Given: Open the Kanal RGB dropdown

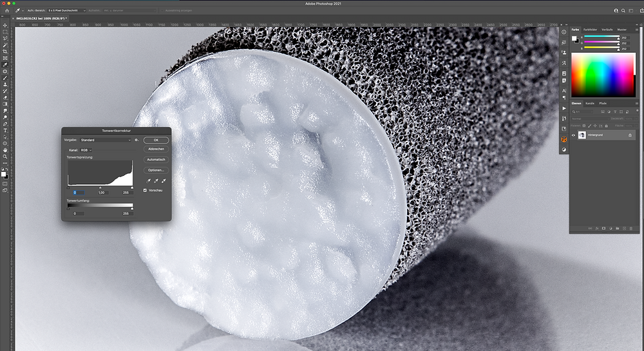Looking at the screenshot, I should (86, 150).
